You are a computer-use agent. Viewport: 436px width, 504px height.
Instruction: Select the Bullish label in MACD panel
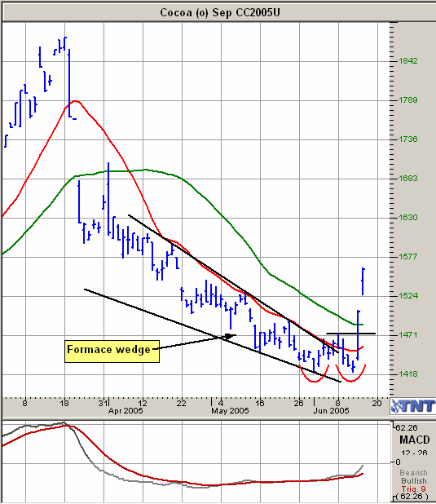(x=413, y=481)
